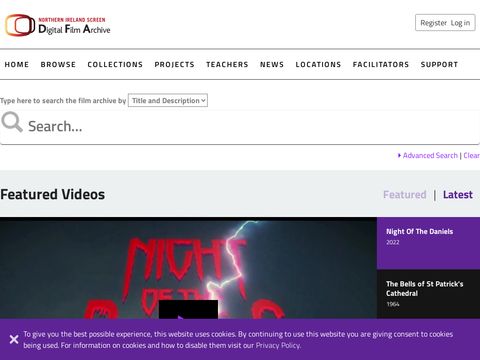Select The Bells of St Patrick's Cathedral
Viewport: 480px width, 360px height.
(428, 294)
